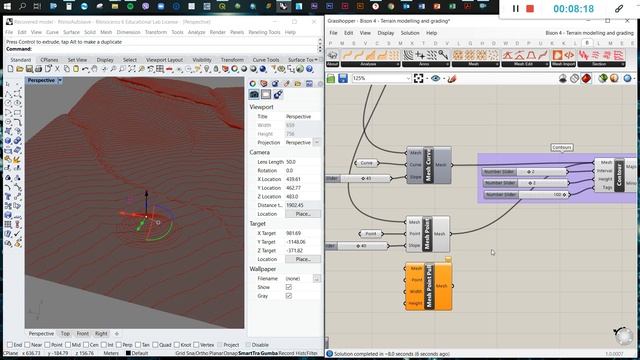
Task: Click the blue Help icon in Rhino toolbar
Action: pos(309,69)
